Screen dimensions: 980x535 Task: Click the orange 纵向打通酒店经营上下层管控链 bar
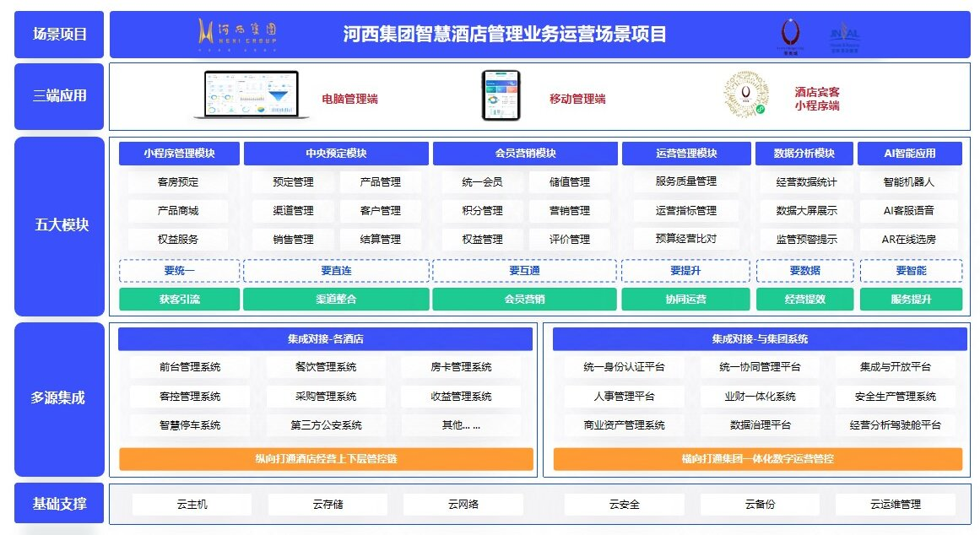326,459
